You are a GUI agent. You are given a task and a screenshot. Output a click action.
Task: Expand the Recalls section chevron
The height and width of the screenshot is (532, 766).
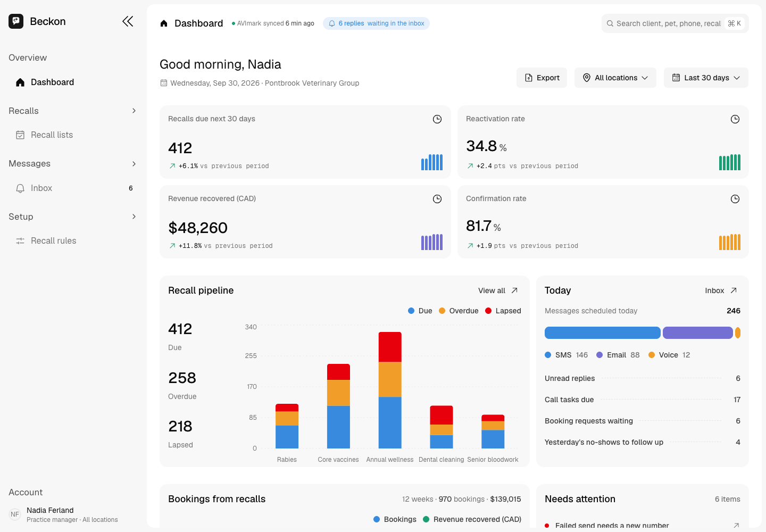134,111
